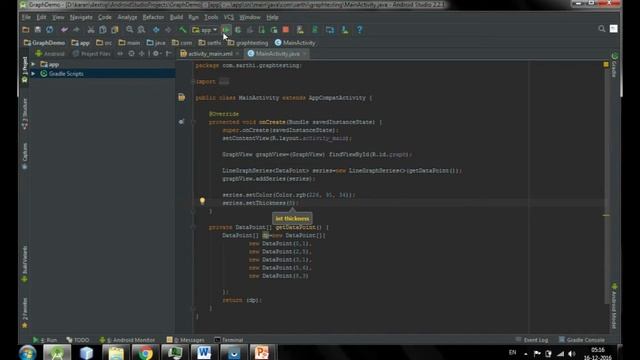Click the Cut scissors icon

tap(91, 30)
